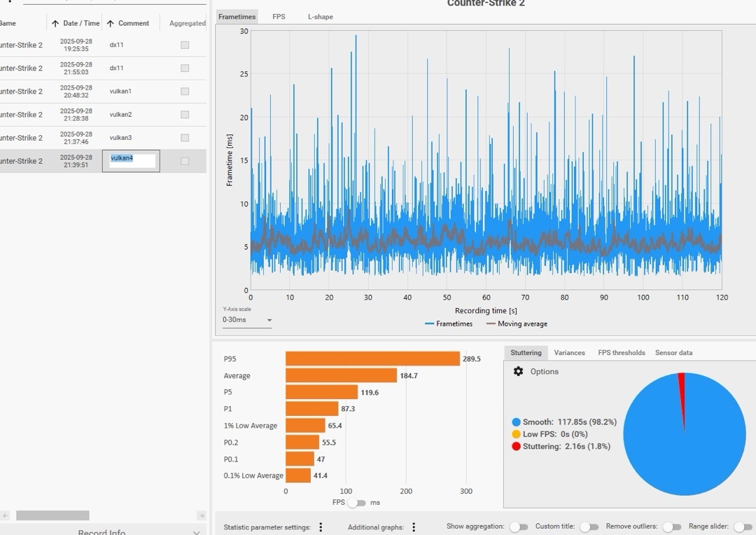Viewport: 756px width, 535px height.
Task: Click right arrow of horizontal scrollbar
Action: [x=202, y=515]
